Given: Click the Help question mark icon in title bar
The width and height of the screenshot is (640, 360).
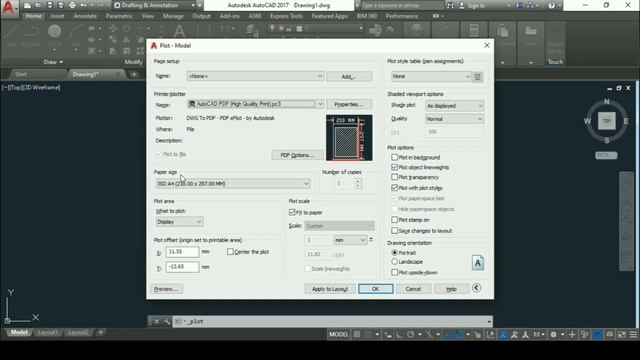Looking at the screenshot, I should [551, 5].
